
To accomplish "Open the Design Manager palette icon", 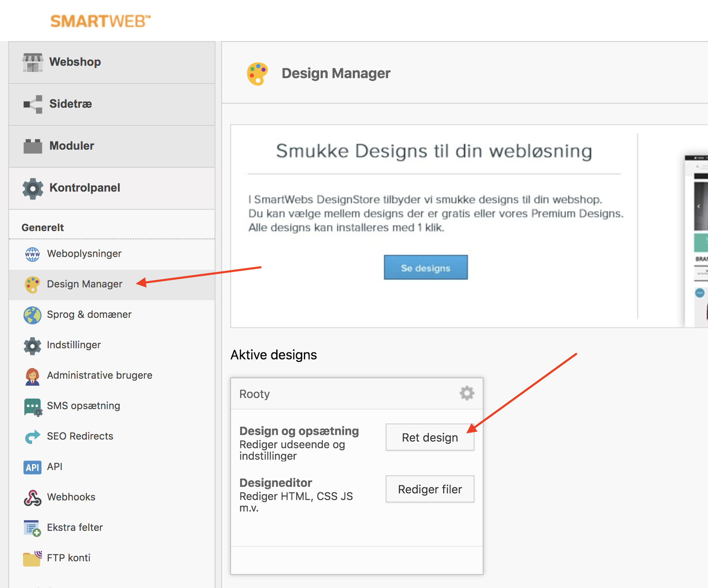I will [32, 284].
